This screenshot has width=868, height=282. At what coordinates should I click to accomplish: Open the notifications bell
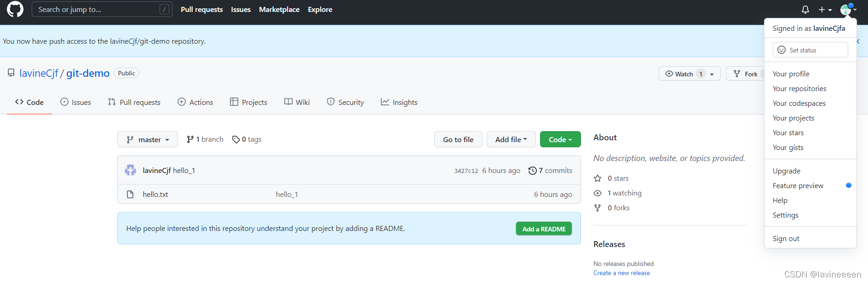(x=805, y=10)
